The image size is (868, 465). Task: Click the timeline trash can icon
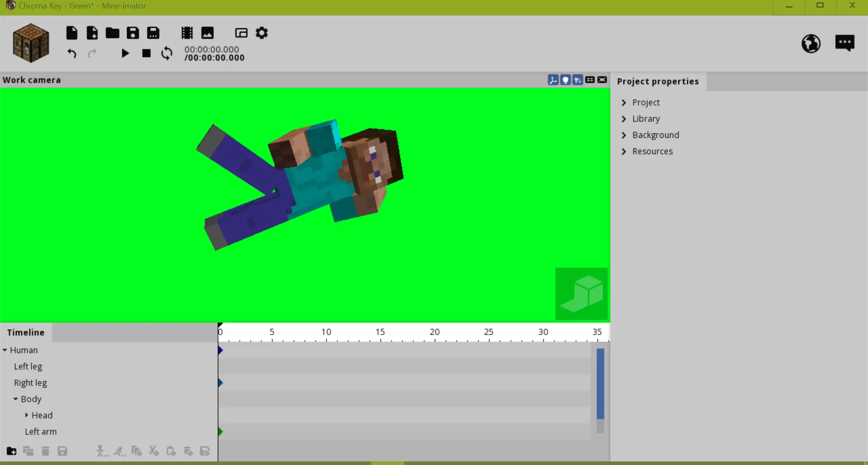click(45, 451)
